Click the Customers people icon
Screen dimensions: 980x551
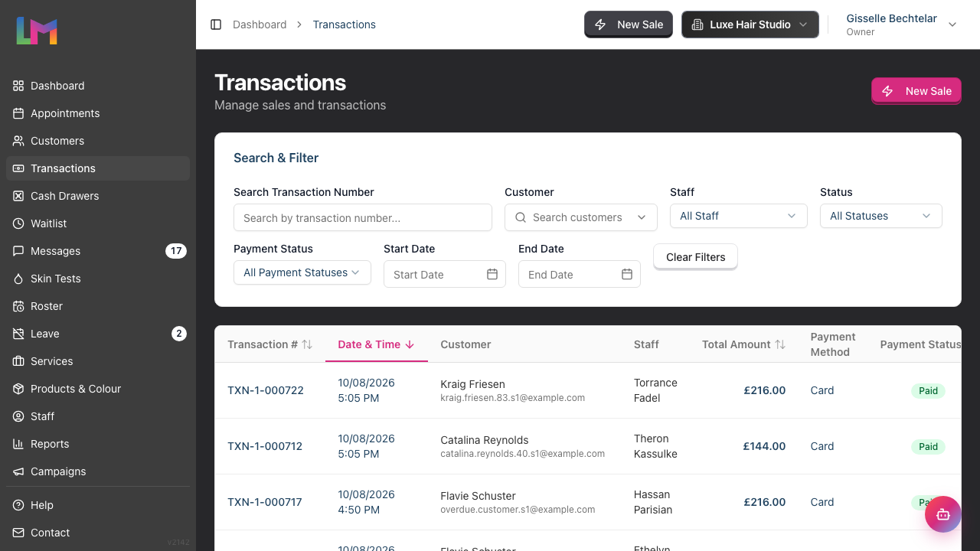point(18,141)
